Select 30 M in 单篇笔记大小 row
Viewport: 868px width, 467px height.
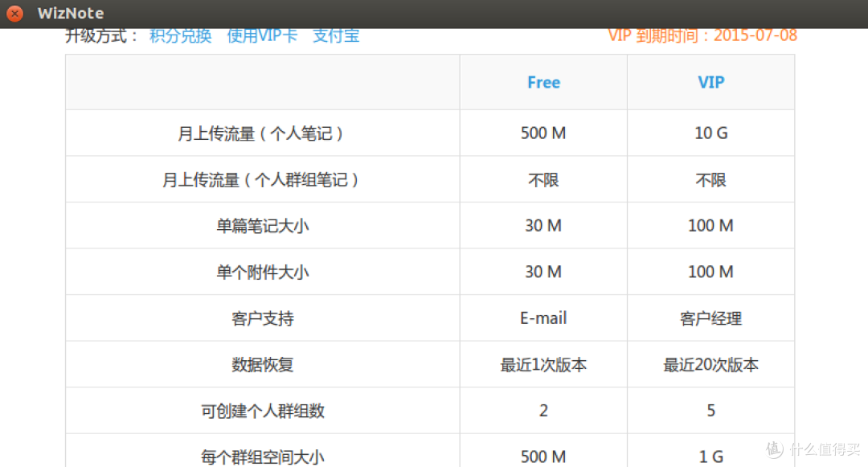(x=543, y=225)
